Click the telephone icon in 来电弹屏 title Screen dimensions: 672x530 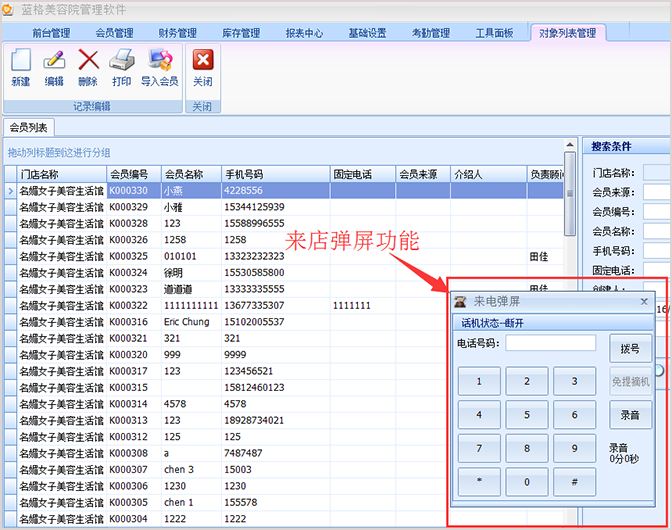click(460, 301)
